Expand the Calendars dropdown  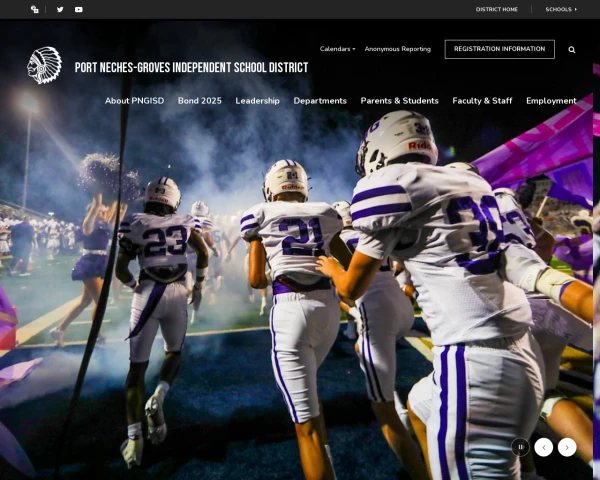[337, 49]
